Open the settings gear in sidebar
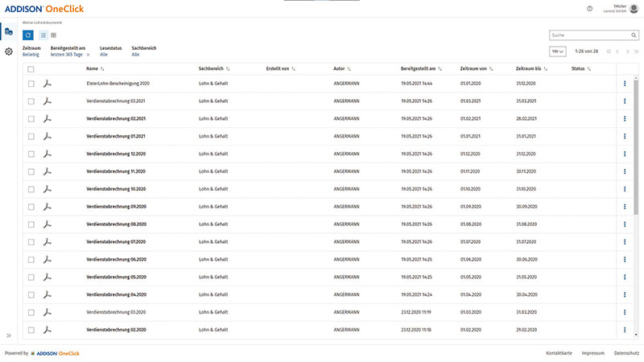Image resolution: width=644 pixels, height=362 pixels. pyautogui.click(x=9, y=51)
